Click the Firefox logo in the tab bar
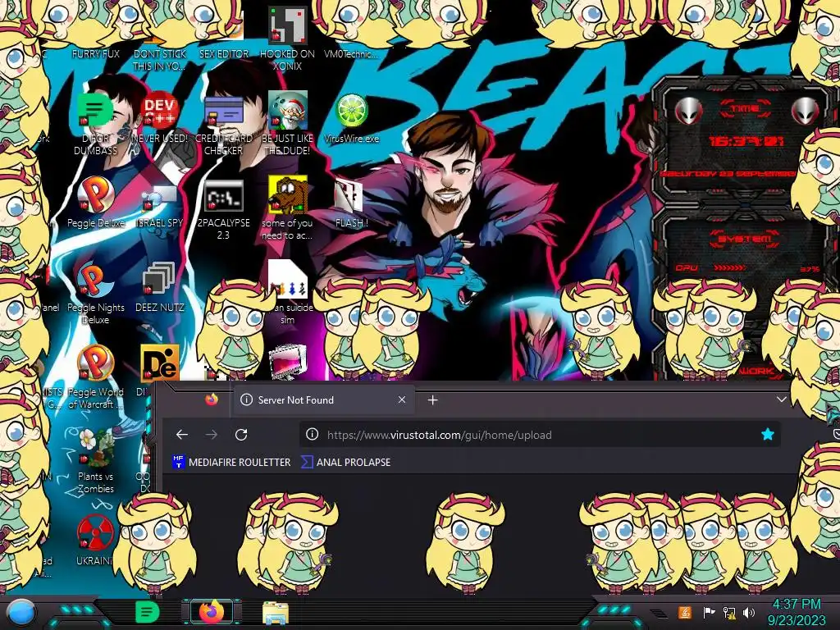Viewport: 840px width, 630px height. click(x=212, y=399)
